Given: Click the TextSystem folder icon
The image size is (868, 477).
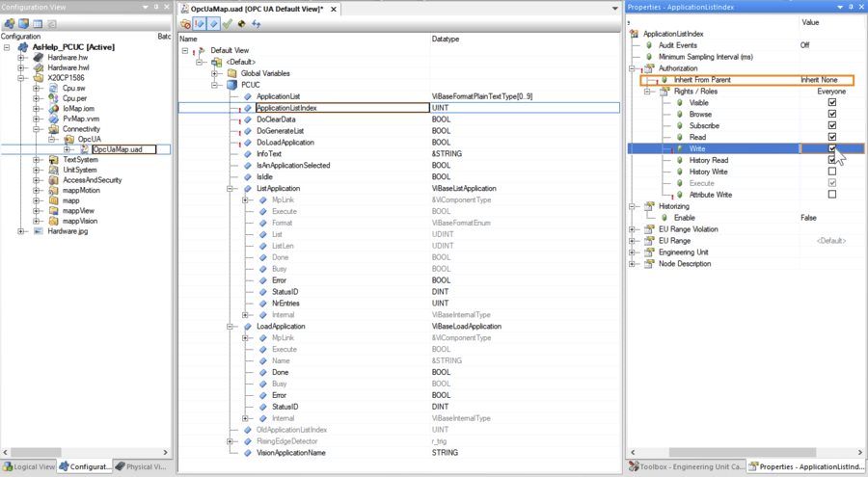Looking at the screenshot, I should [53, 159].
